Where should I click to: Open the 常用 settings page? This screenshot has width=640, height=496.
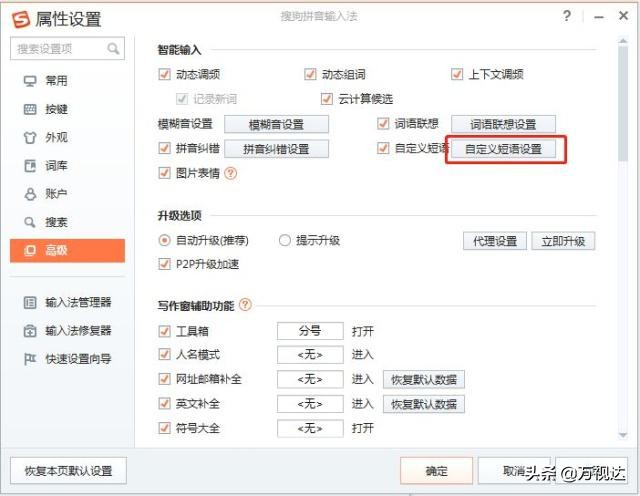click(67, 81)
